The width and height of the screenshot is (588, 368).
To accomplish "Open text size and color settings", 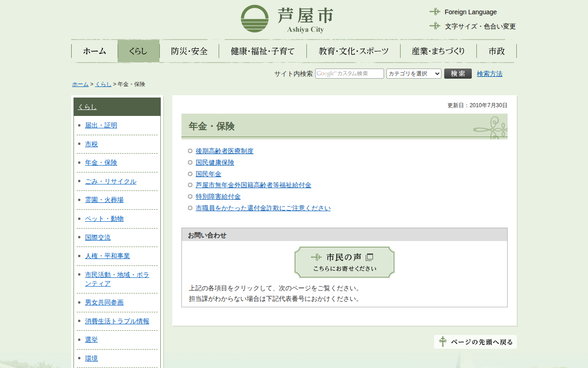I will tap(480, 26).
